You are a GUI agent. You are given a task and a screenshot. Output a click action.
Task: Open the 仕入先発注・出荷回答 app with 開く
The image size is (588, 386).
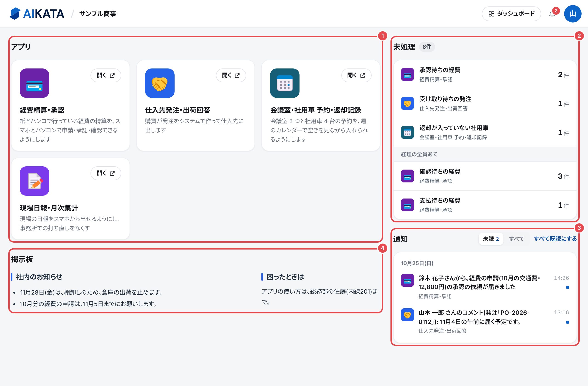[231, 75]
